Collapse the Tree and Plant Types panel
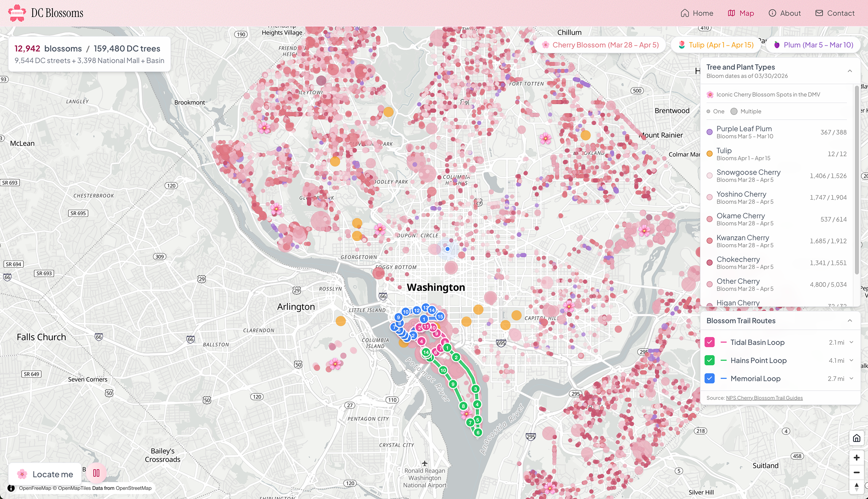The width and height of the screenshot is (868, 499). pyautogui.click(x=850, y=71)
